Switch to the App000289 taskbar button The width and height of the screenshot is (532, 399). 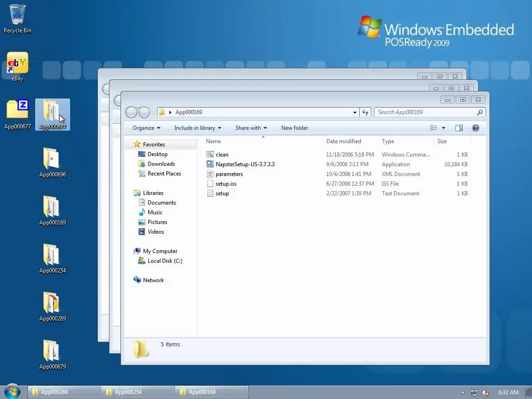tap(64, 392)
